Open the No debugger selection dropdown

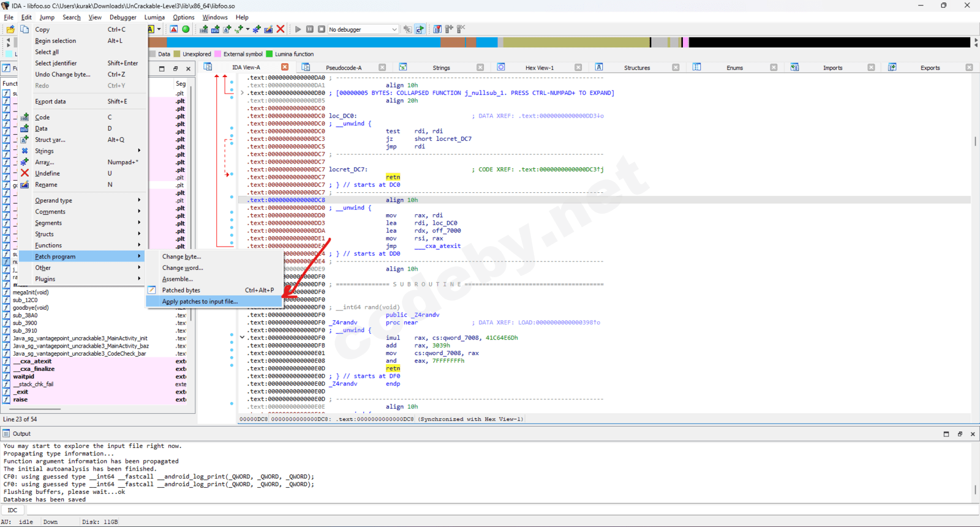coord(363,29)
